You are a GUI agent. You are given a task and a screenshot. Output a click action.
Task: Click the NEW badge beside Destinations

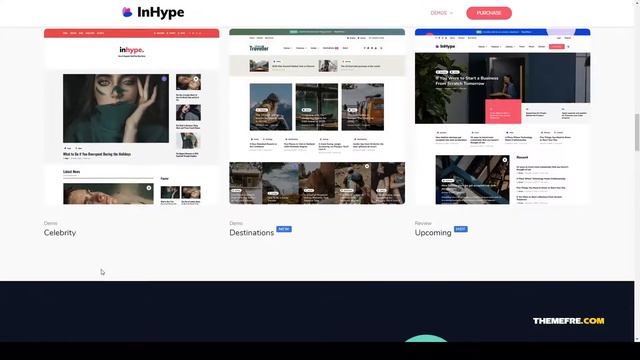pos(284,229)
